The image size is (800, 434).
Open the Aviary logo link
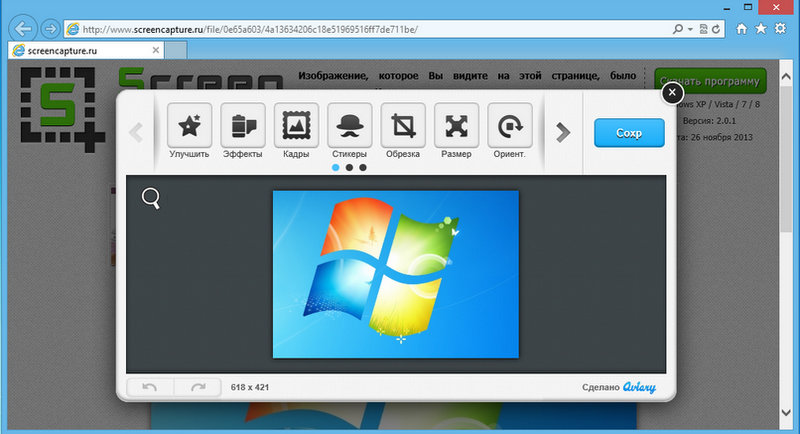[639, 388]
